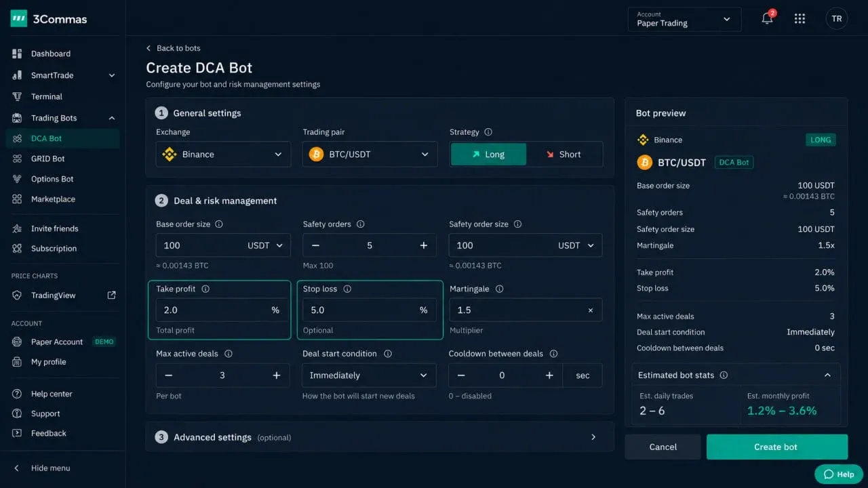Decrease max active deals with minus button
Viewport: 868px width, 488px height.
(169, 375)
